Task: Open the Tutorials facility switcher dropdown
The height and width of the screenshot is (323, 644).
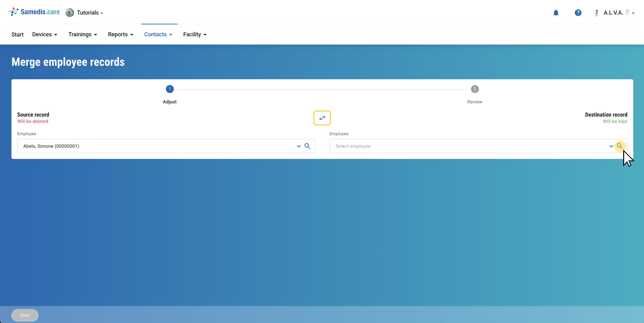Action: (90, 13)
